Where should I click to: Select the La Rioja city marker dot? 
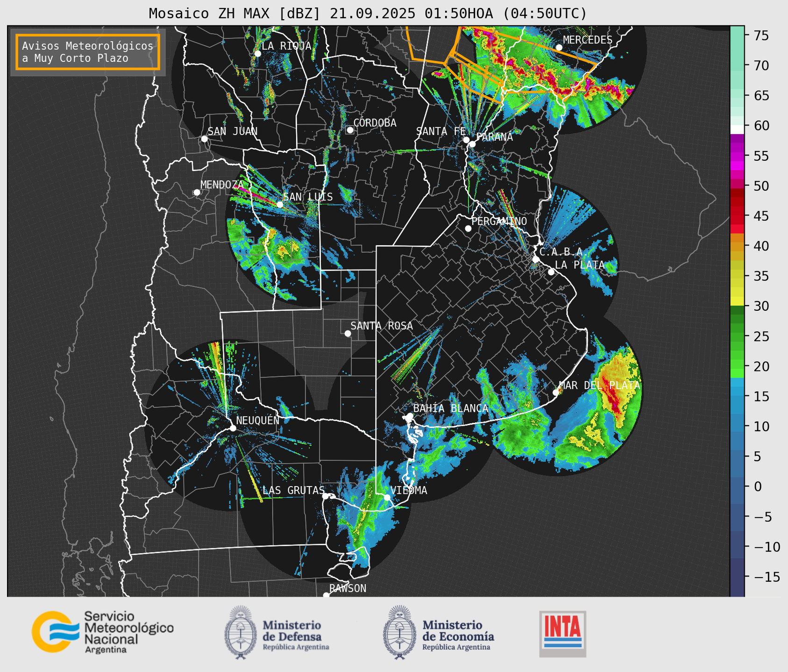pos(257,53)
